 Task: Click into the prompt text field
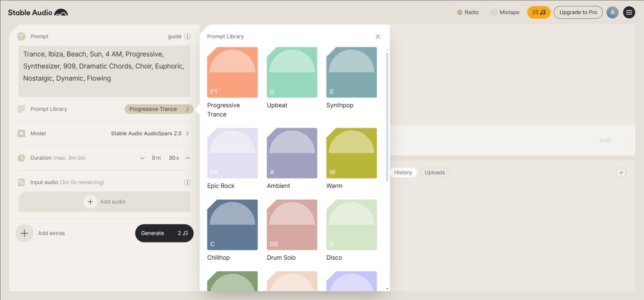[104, 71]
